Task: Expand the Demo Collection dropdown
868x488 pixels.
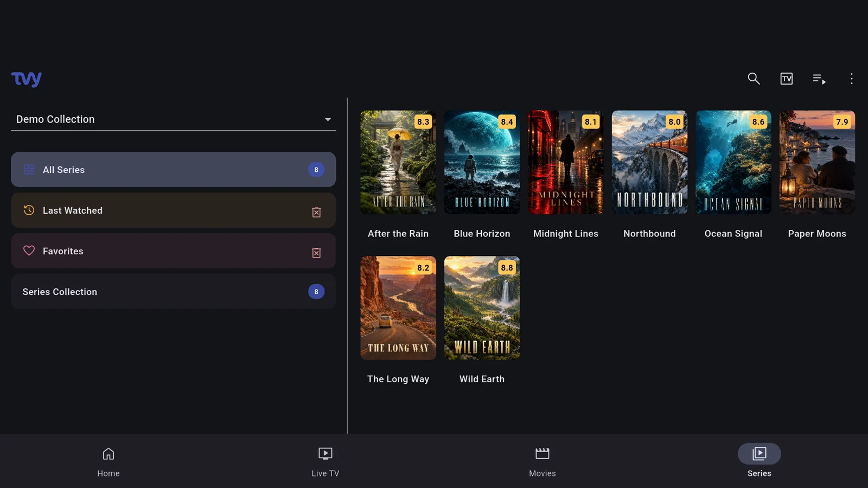Action: [x=173, y=119]
